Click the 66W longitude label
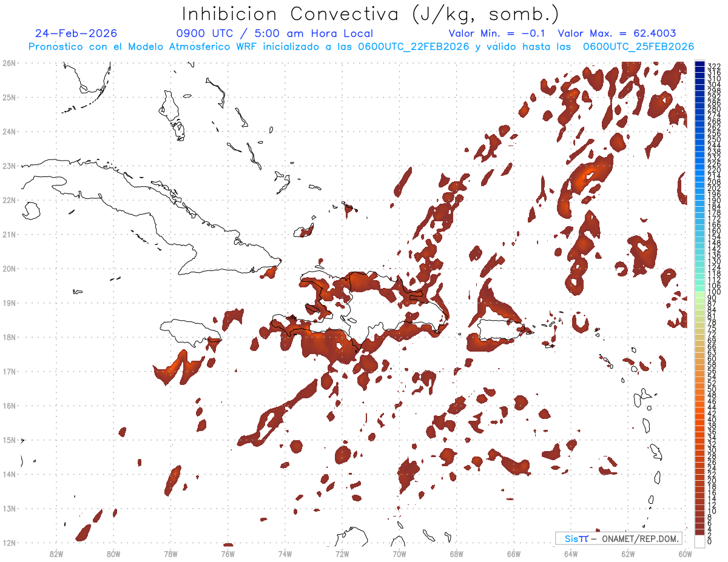 pyautogui.click(x=514, y=554)
